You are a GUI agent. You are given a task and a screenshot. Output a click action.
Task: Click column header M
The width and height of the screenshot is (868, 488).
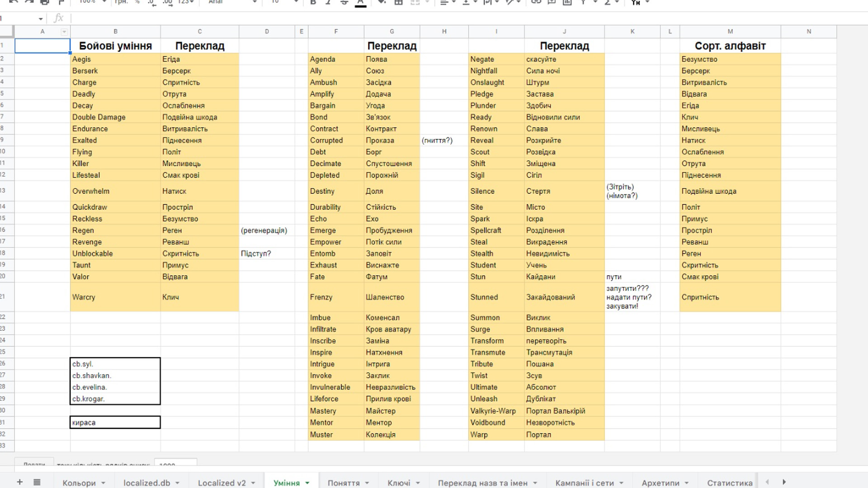[x=730, y=32]
